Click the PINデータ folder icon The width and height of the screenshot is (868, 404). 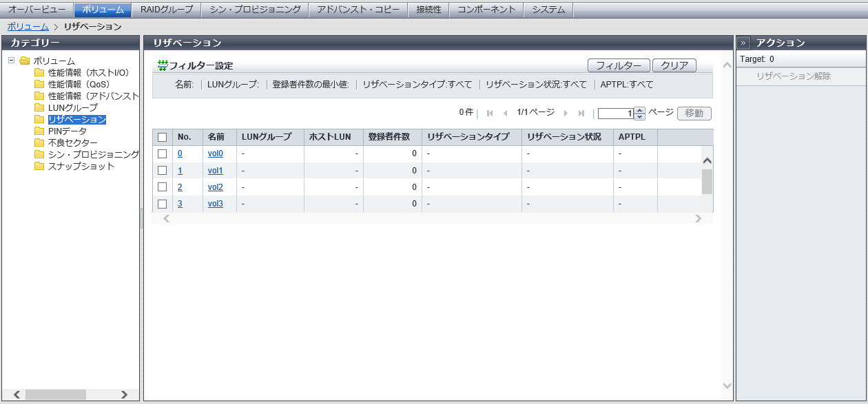pyautogui.click(x=39, y=131)
